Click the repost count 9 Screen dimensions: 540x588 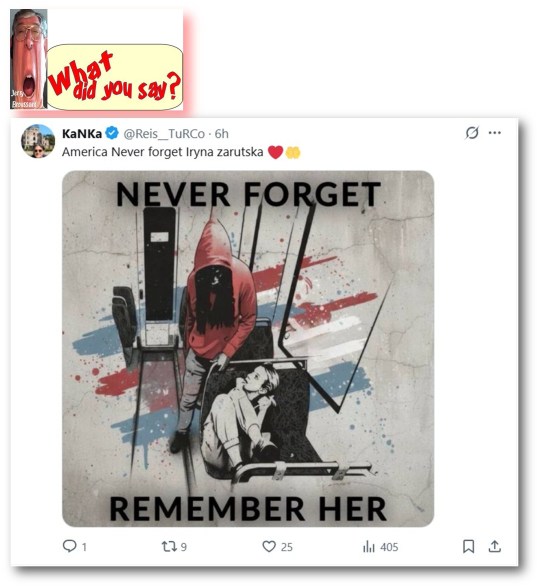point(184,547)
